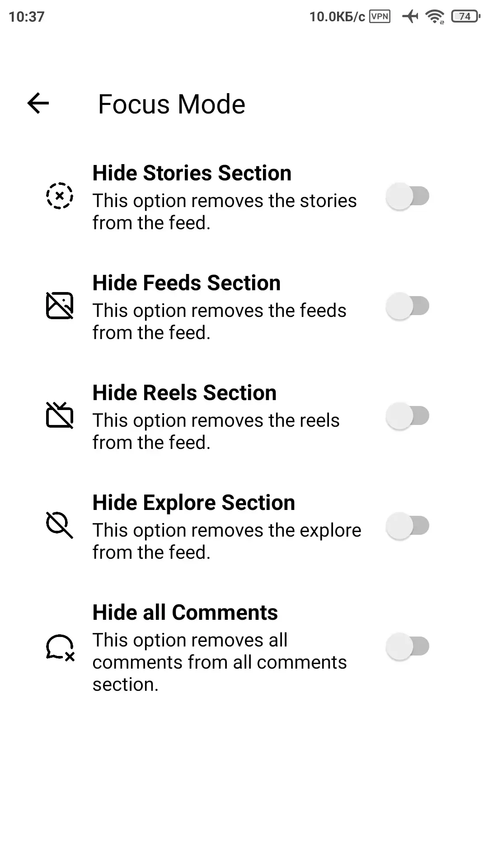Tap the back arrow icon

[x=38, y=104]
